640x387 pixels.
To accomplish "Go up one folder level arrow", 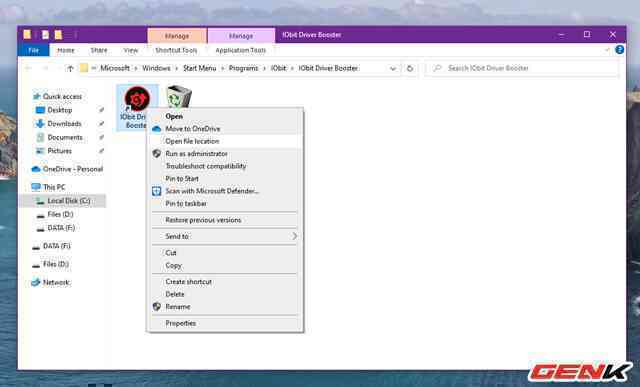I will 70,68.
